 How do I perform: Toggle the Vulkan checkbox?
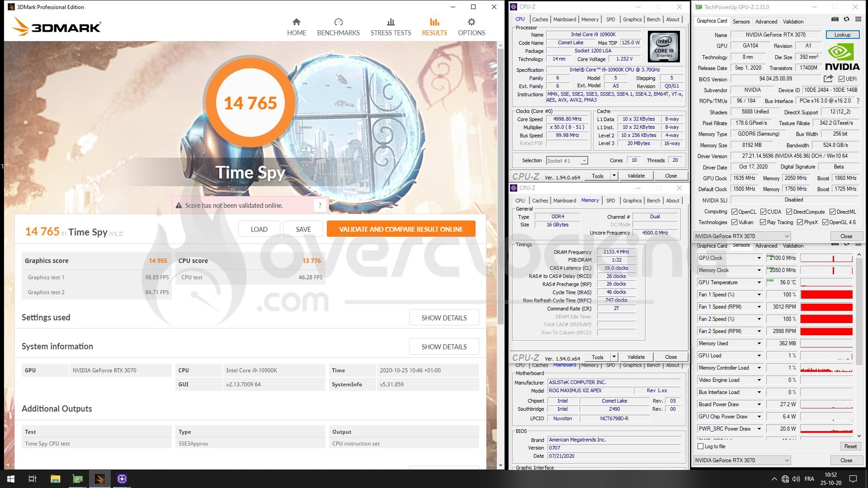tap(734, 222)
